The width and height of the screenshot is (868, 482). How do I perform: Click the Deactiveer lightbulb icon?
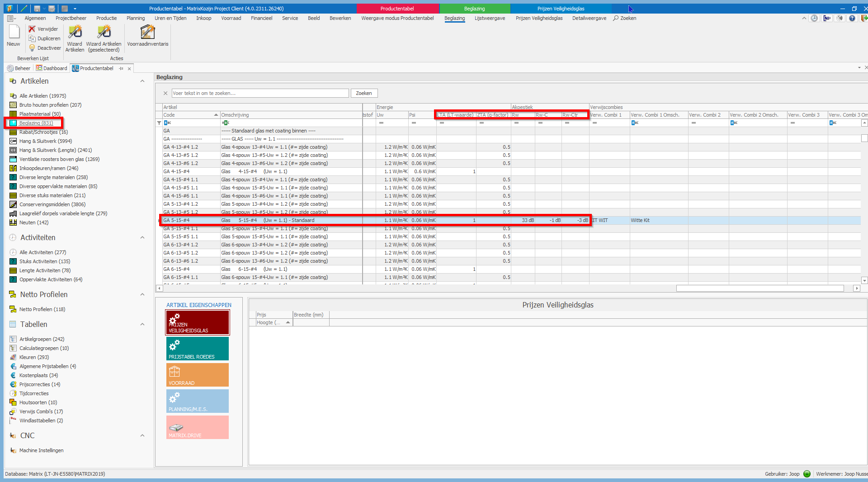pos(32,48)
